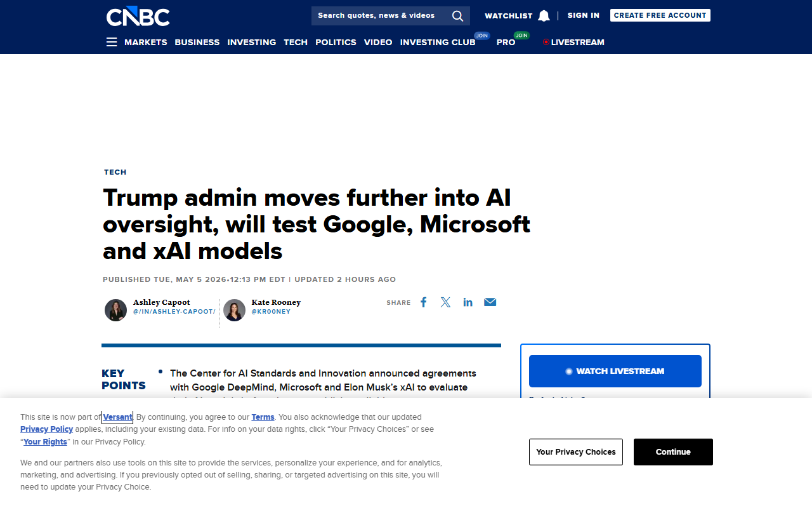Click Ashley Capoot's author photo
This screenshot has height=508, width=812.
[115, 310]
